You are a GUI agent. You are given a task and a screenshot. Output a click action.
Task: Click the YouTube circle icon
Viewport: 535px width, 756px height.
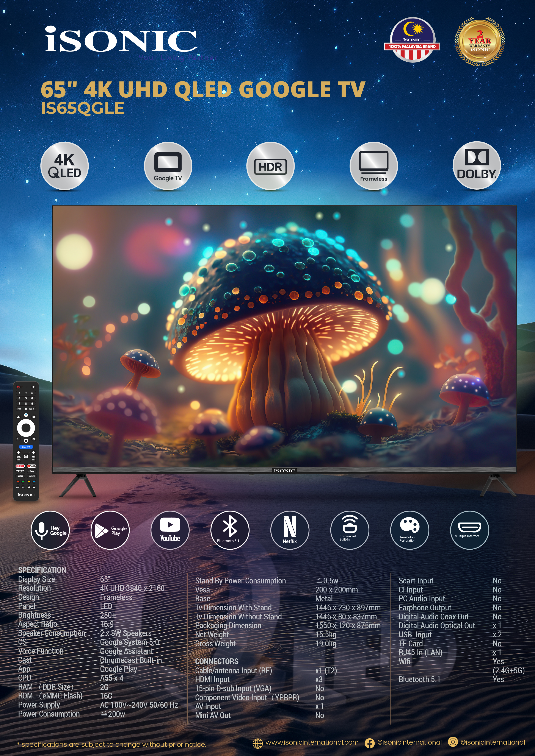(170, 530)
